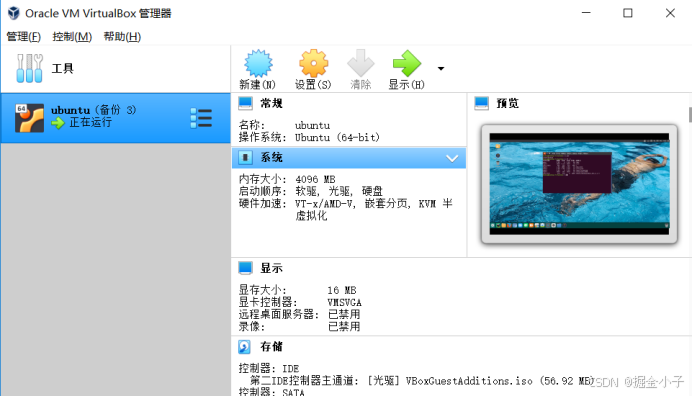Open the File 管理(F) menu

tap(23, 37)
